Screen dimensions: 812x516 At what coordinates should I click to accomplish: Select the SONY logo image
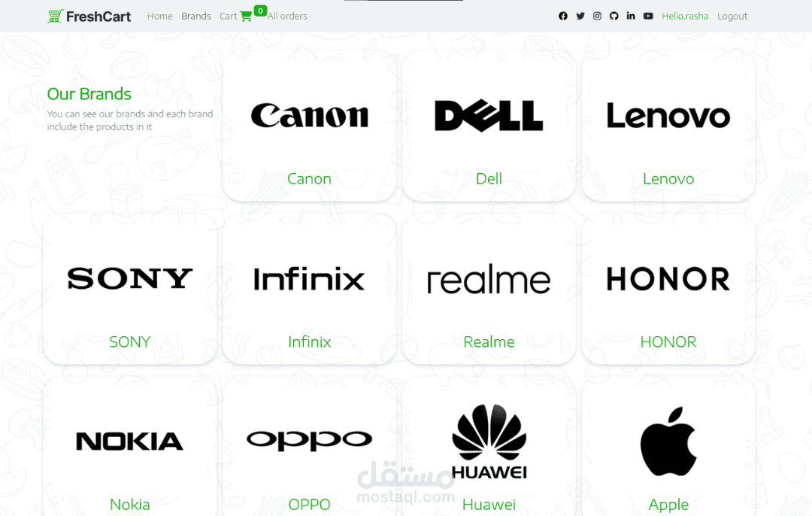click(130, 279)
